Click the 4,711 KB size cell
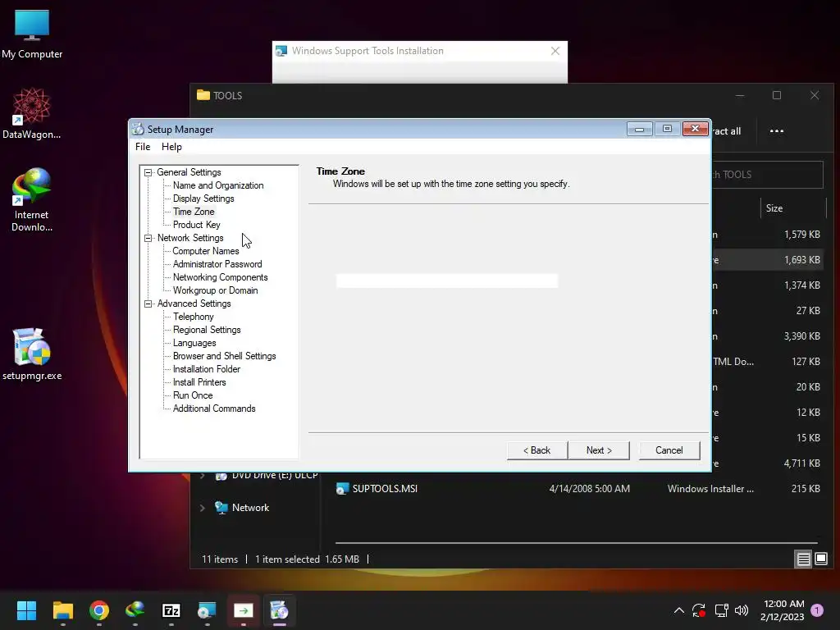This screenshot has height=630, width=840. click(x=801, y=463)
